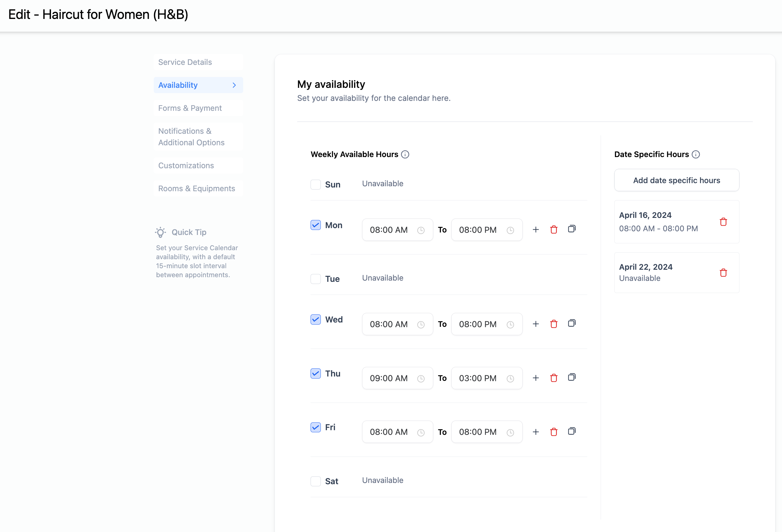Remove April 16, 2024 date-specific hours

click(x=723, y=222)
